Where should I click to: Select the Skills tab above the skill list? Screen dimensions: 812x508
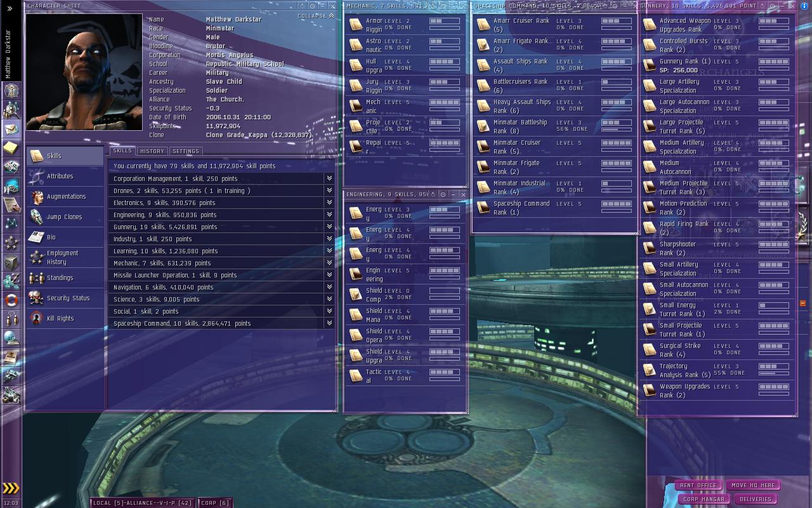click(x=122, y=151)
